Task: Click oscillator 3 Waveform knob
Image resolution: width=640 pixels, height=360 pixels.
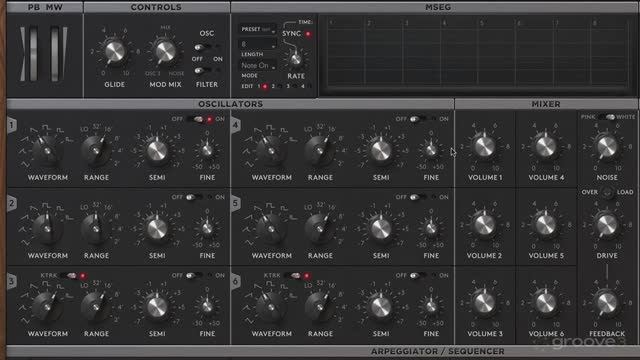Action: click(47, 307)
